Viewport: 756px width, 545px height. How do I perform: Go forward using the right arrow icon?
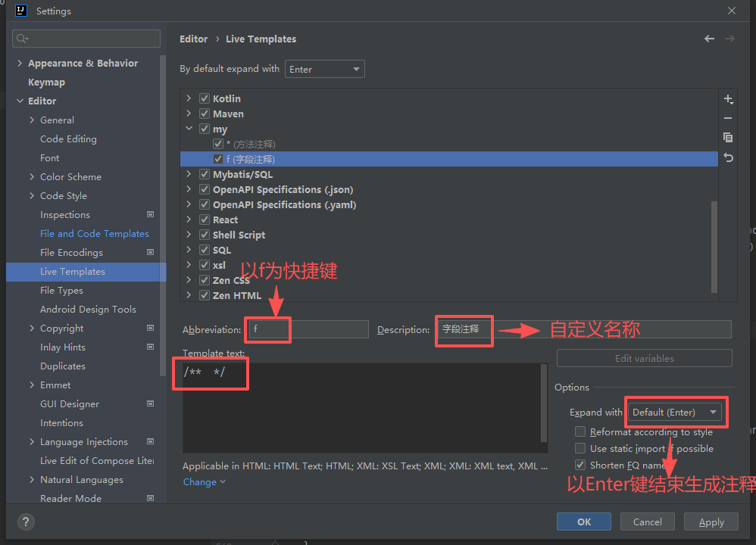coord(730,39)
